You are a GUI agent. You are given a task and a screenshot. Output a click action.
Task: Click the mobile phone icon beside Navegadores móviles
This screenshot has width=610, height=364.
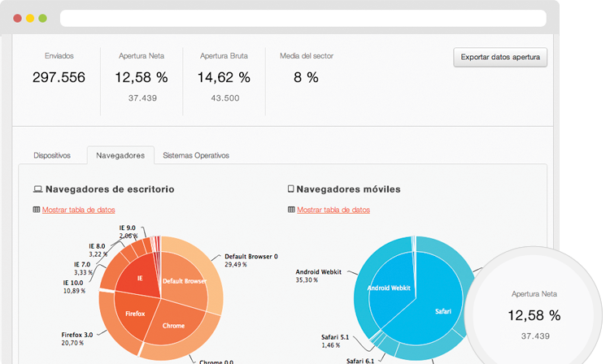pos(291,189)
